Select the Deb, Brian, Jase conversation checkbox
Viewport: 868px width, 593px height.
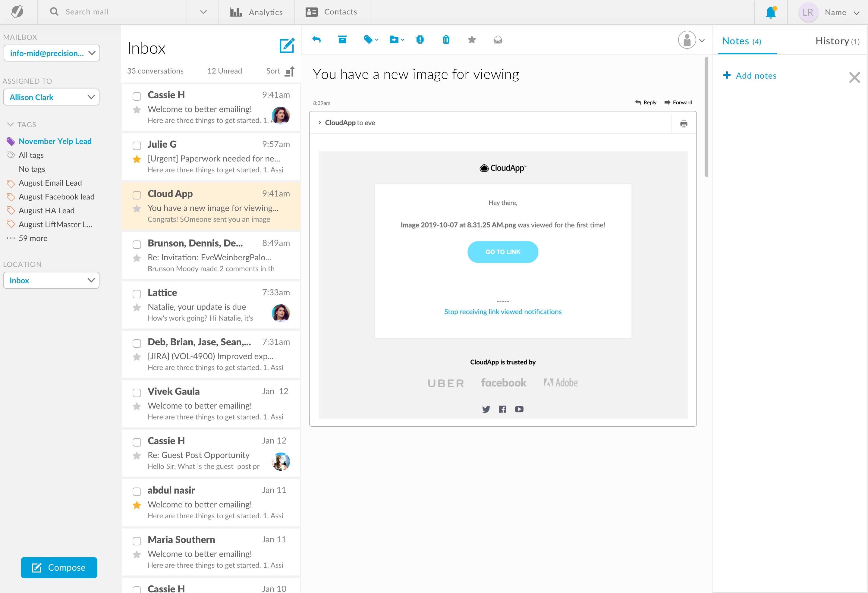pyautogui.click(x=137, y=344)
